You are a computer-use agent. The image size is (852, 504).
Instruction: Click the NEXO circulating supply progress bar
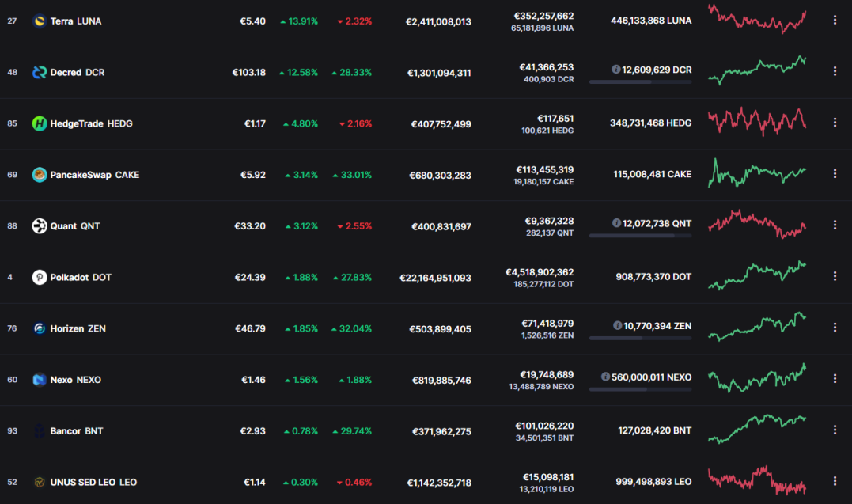[640, 389]
